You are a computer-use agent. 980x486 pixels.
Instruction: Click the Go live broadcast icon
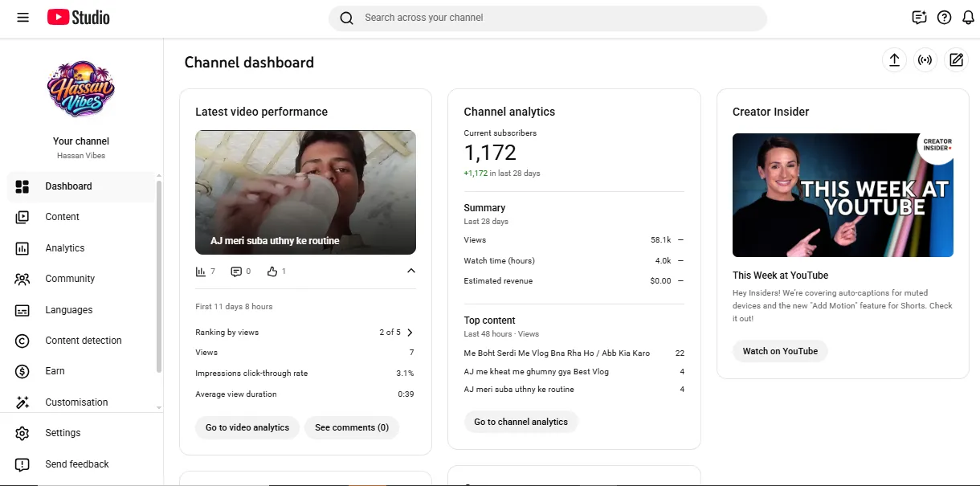(x=925, y=60)
